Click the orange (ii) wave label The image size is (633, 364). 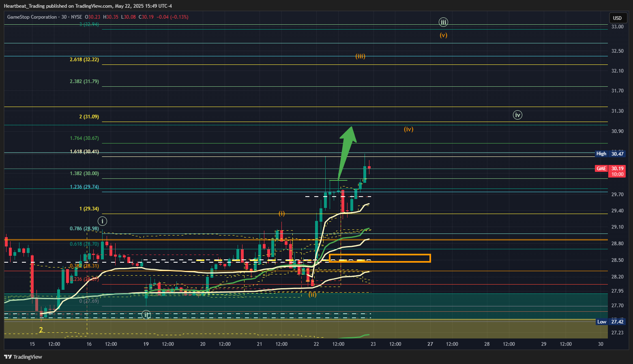point(313,295)
